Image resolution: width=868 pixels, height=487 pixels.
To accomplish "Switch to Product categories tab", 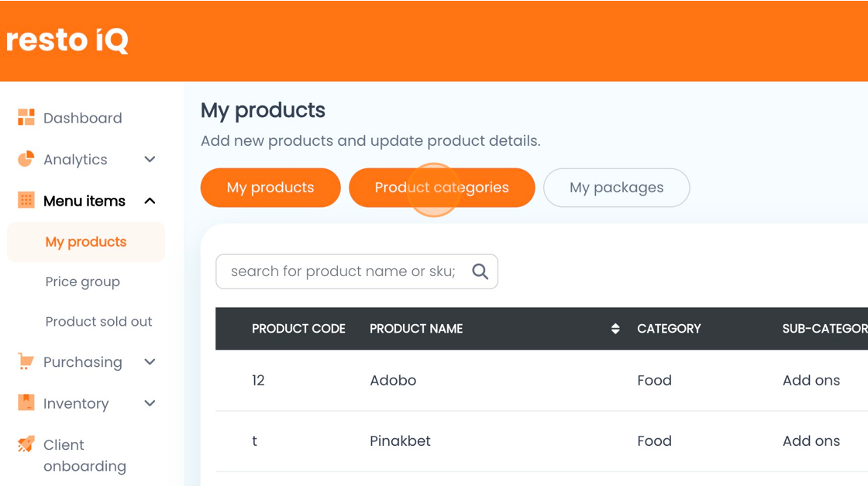I will 442,188.
